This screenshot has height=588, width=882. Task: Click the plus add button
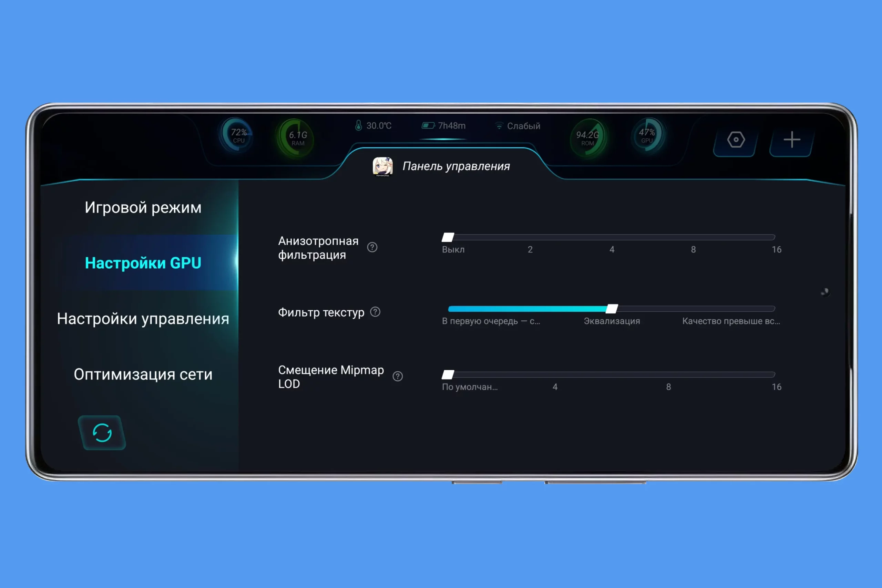[792, 140]
